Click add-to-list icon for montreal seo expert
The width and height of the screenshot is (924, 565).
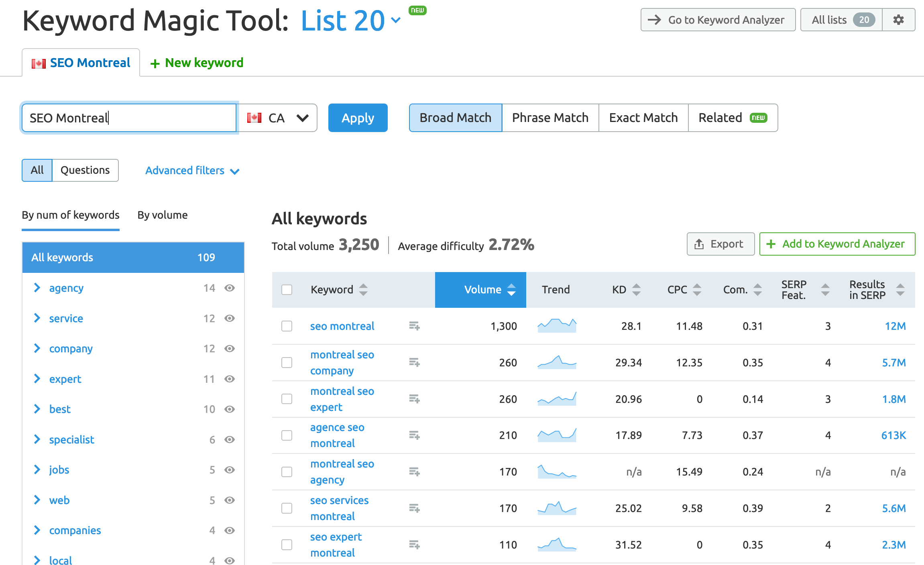coord(414,399)
